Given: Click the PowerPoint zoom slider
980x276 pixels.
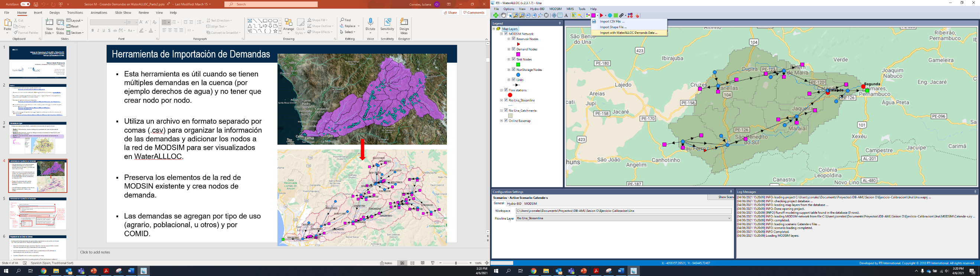Looking at the screenshot, I should pyautogui.click(x=456, y=263).
